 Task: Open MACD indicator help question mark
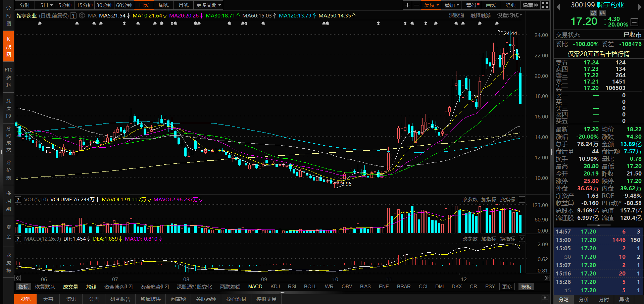tap(18, 239)
